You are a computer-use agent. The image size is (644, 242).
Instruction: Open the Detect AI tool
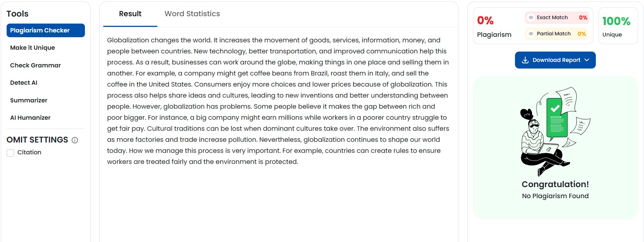coord(24,83)
